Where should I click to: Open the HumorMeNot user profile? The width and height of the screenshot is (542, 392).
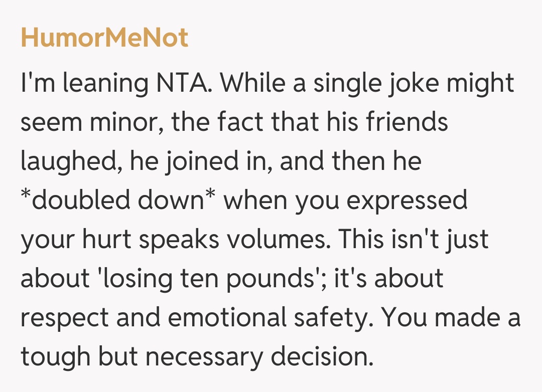104,38
